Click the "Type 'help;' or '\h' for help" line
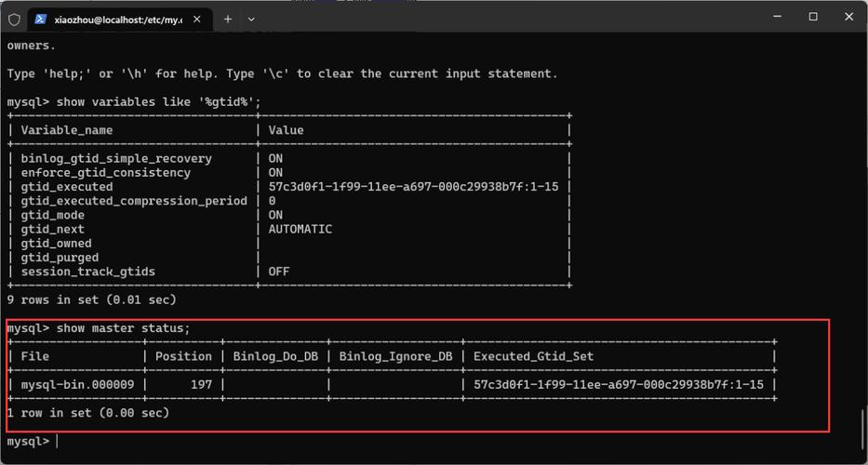 [282, 73]
